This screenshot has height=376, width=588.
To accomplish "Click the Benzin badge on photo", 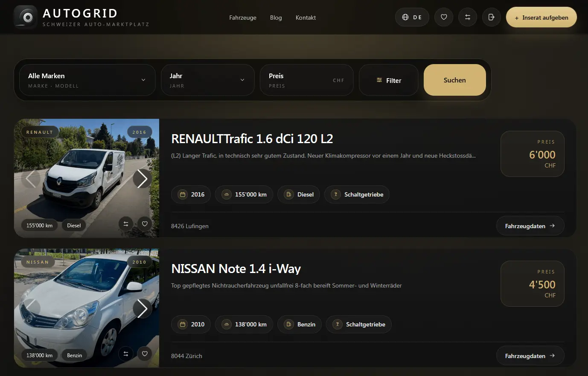I will (x=75, y=355).
